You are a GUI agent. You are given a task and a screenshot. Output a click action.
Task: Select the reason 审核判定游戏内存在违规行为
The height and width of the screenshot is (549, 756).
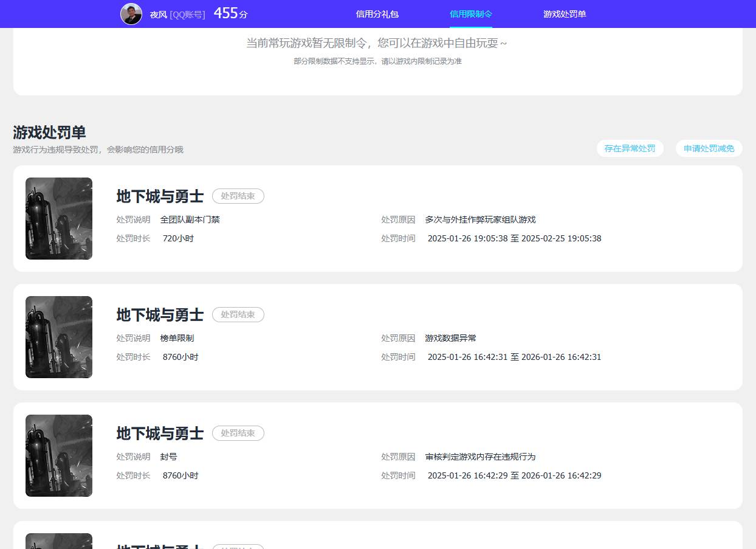click(481, 457)
